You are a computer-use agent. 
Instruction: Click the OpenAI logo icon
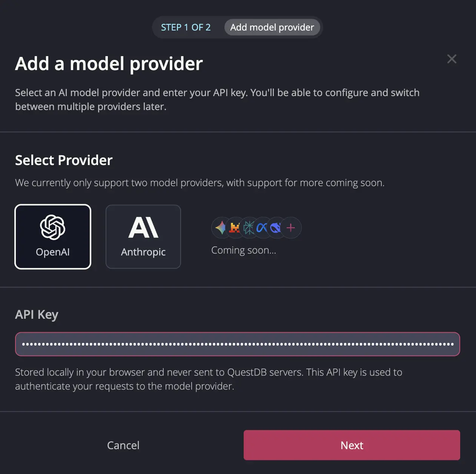53,228
